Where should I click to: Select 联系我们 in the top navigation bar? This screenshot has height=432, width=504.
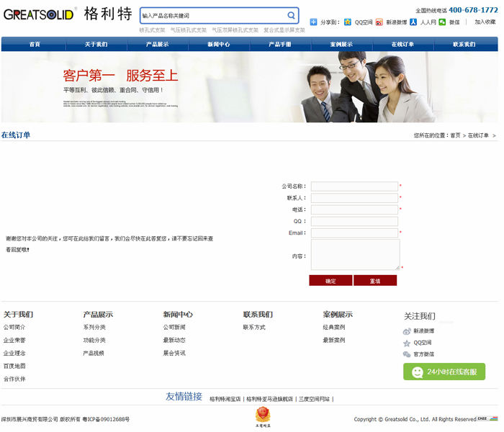point(464,45)
